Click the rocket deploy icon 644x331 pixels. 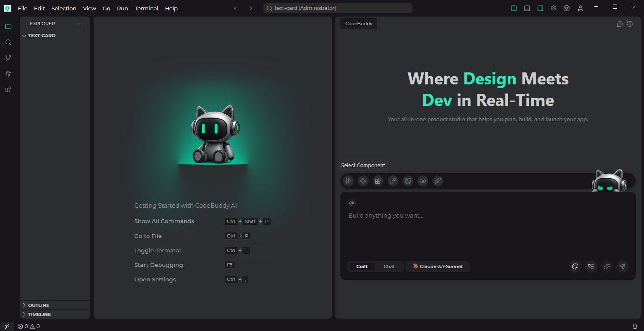pos(438,181)
